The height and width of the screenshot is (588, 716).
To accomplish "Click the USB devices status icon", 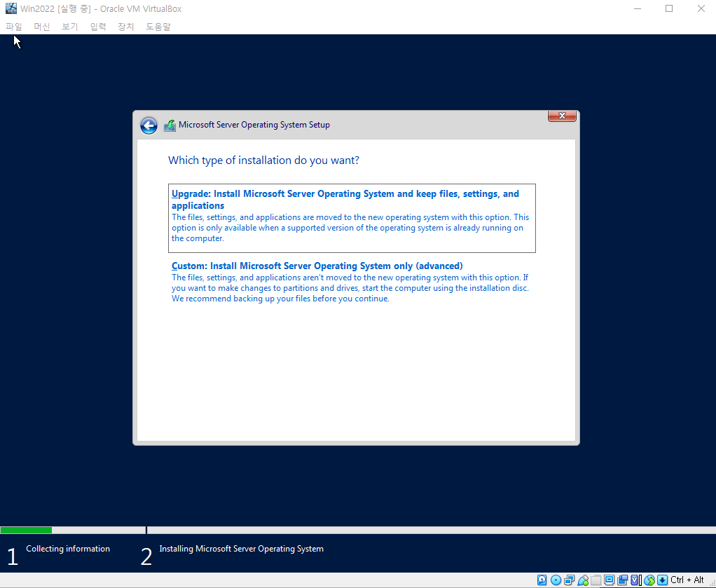I will 583,580.
